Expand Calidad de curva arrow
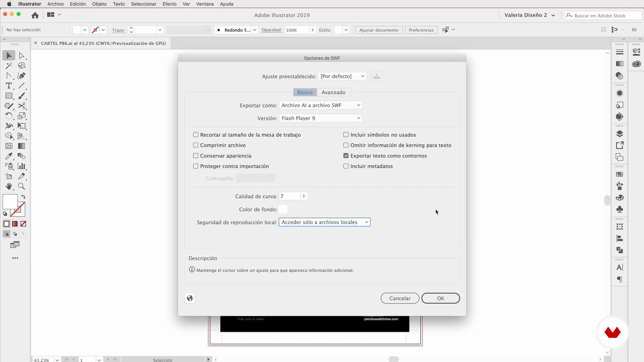 click(x=304, y=196)
